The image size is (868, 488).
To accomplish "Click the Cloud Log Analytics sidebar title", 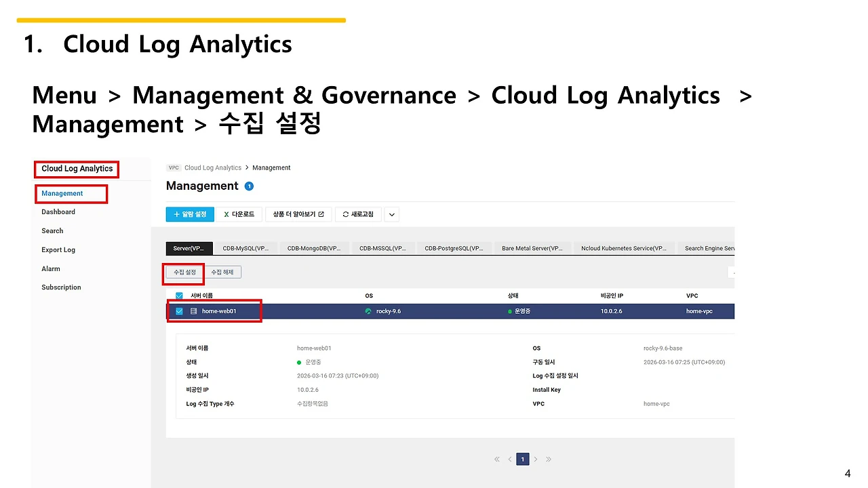I will (77, 169).
